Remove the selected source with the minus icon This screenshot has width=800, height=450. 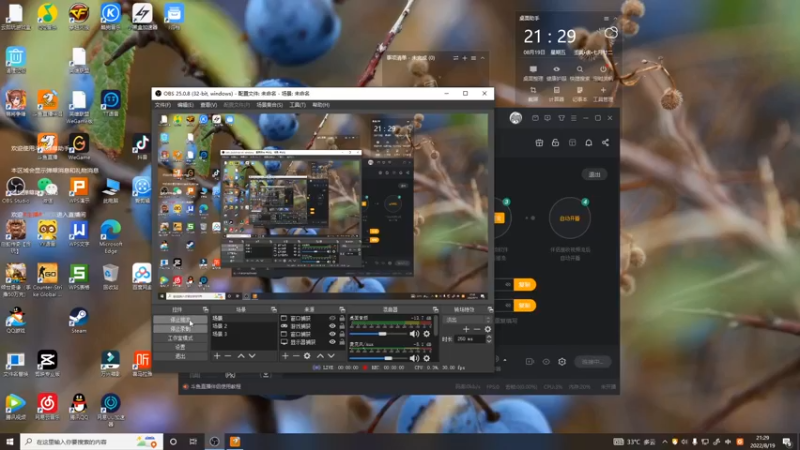296,356
